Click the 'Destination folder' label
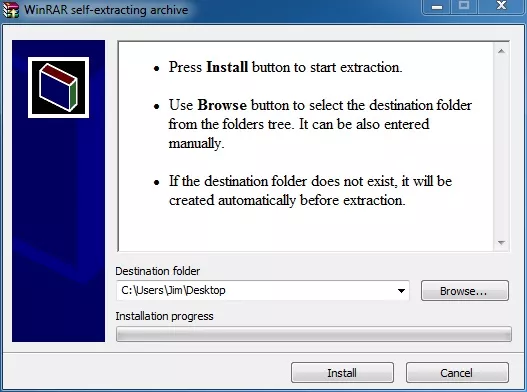The width and height of the screenshot is (527, 392). [158, 271]
